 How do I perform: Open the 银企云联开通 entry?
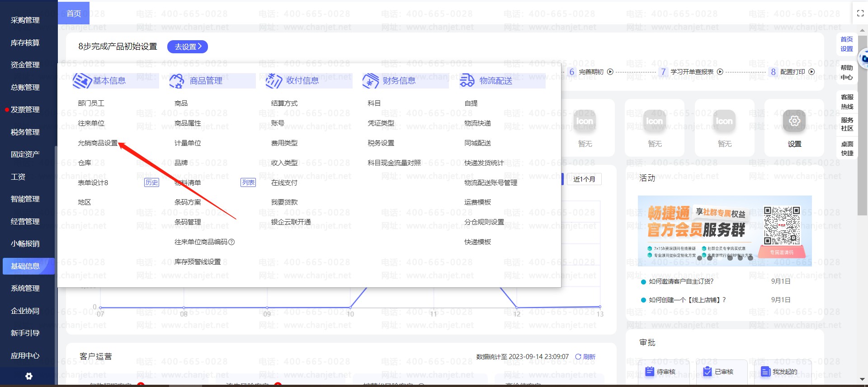(x=291, y=222)
